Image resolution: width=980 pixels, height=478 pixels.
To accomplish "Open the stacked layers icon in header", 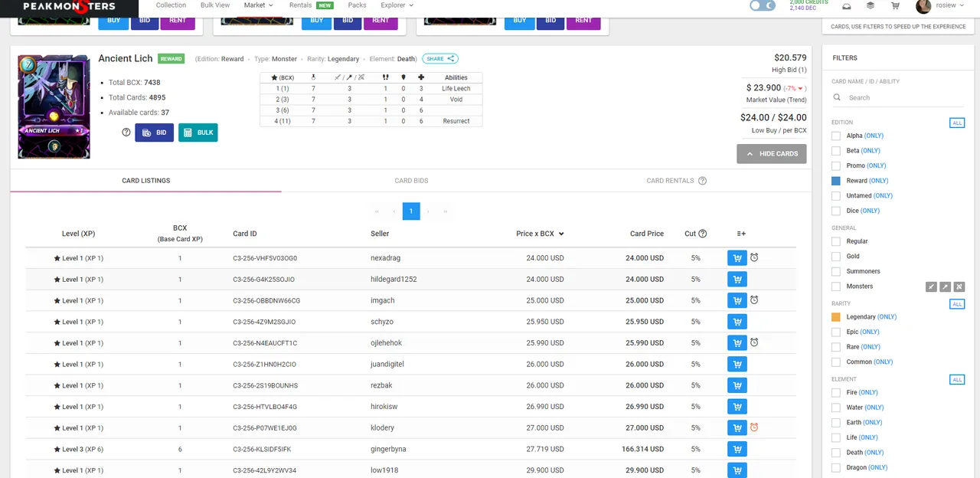I will point(871,6).
